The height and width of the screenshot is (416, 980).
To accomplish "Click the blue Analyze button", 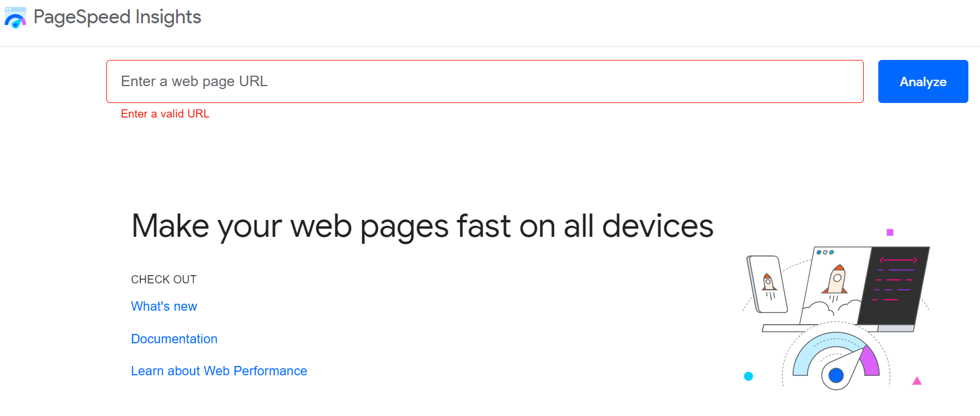I will [923, 81].
